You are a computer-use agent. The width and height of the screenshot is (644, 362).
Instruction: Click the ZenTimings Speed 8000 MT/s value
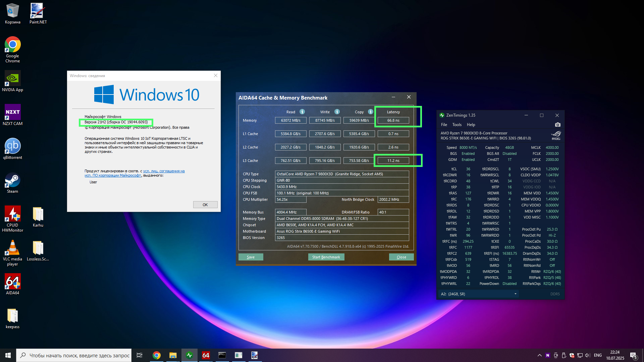click(x=468, y=147)
